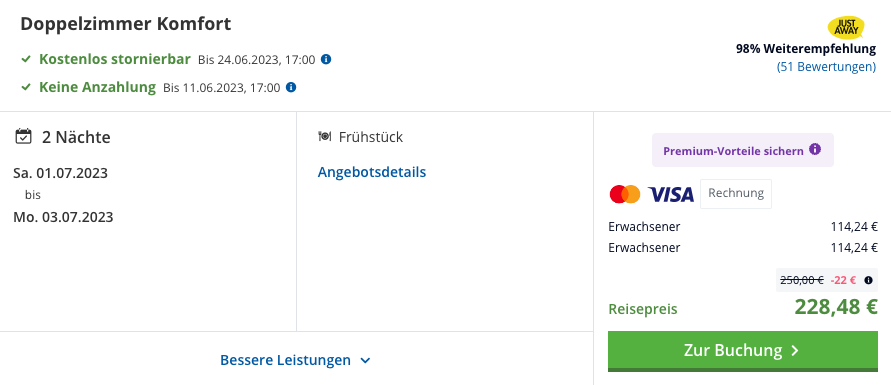Viewport: 891px width, 385px height.
Task: Click info icon beside Keine Anzahlung deadline
Action: (x=291, y=87)
